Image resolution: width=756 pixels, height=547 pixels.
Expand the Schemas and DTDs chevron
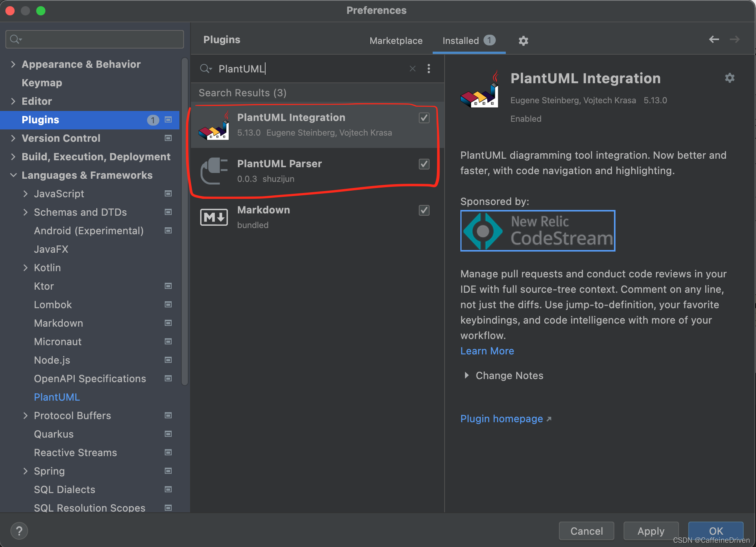point(25,212)
